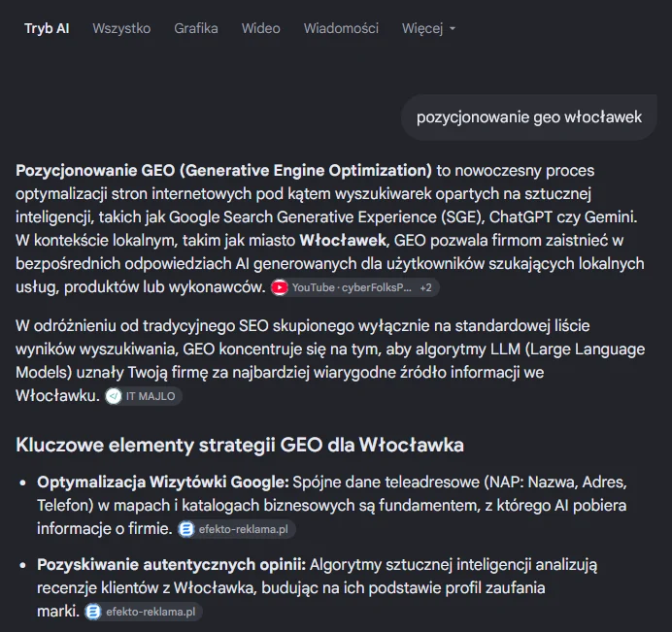The height and width of the screenshot is (632, 672).
Task: Show the +2 additional sources
Action: point(426,287)
